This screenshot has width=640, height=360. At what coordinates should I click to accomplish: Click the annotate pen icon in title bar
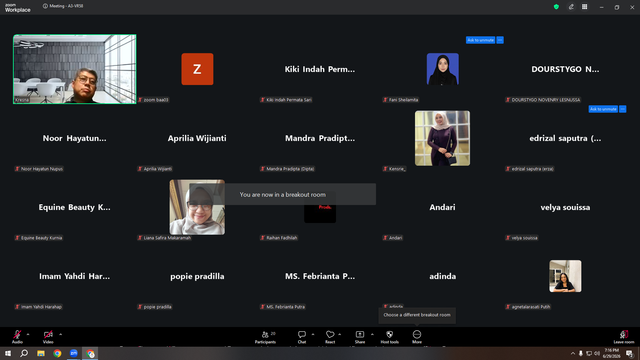(571, 7)
